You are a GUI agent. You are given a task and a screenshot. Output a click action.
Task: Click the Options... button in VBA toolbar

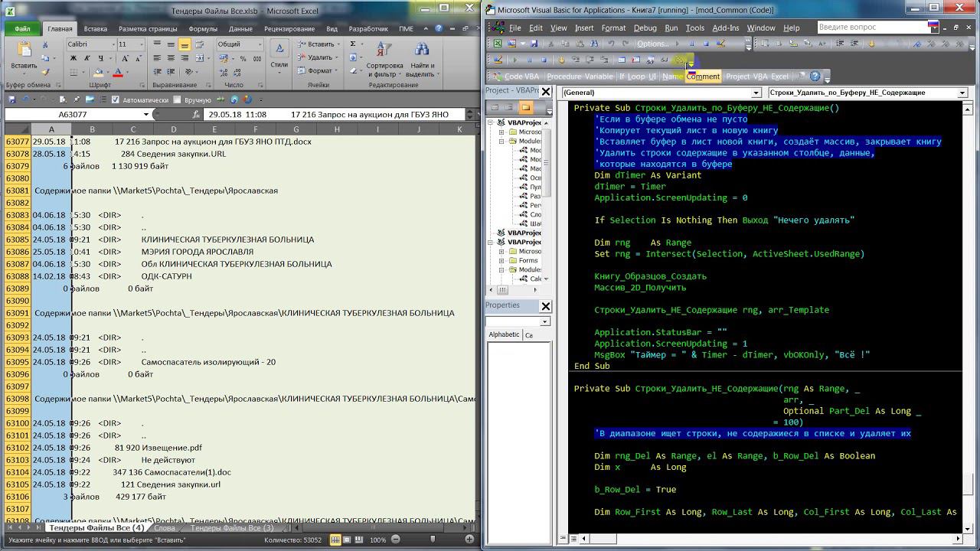pyautogui.click(x=652, y=44)
